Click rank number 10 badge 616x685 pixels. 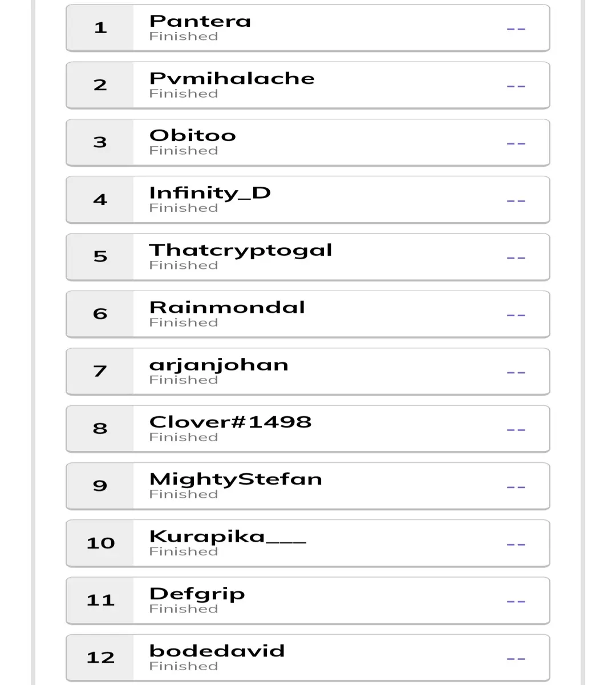(100, 543)
